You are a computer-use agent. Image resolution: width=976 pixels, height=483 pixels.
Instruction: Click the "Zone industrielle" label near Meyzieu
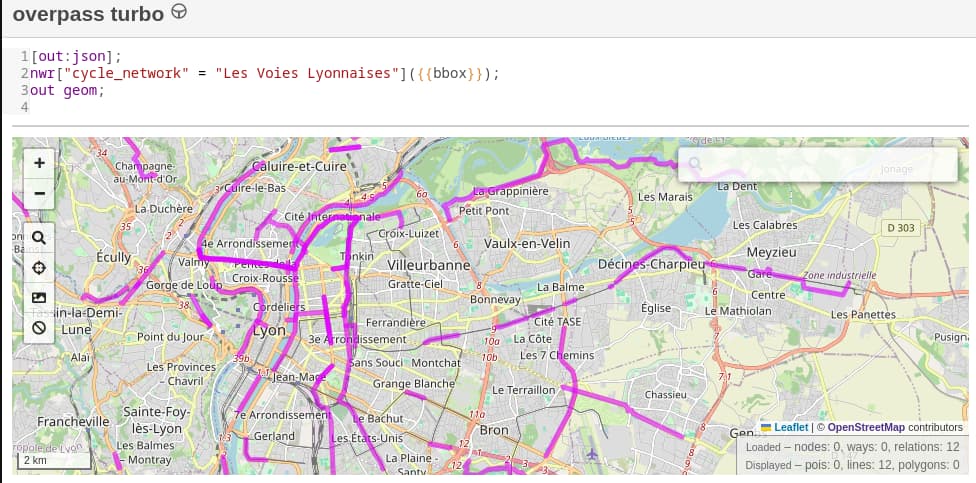840,275
